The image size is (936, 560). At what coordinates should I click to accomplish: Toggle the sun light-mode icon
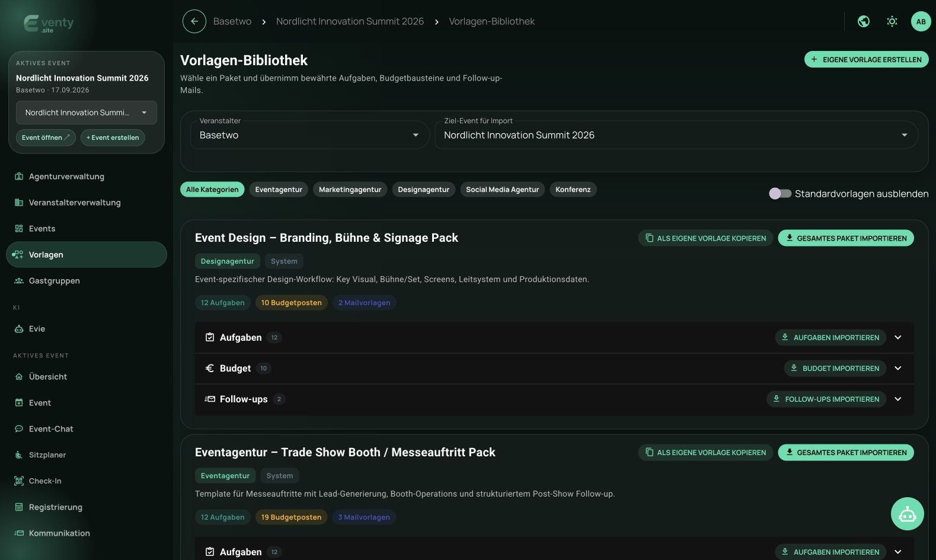point(892,21)
